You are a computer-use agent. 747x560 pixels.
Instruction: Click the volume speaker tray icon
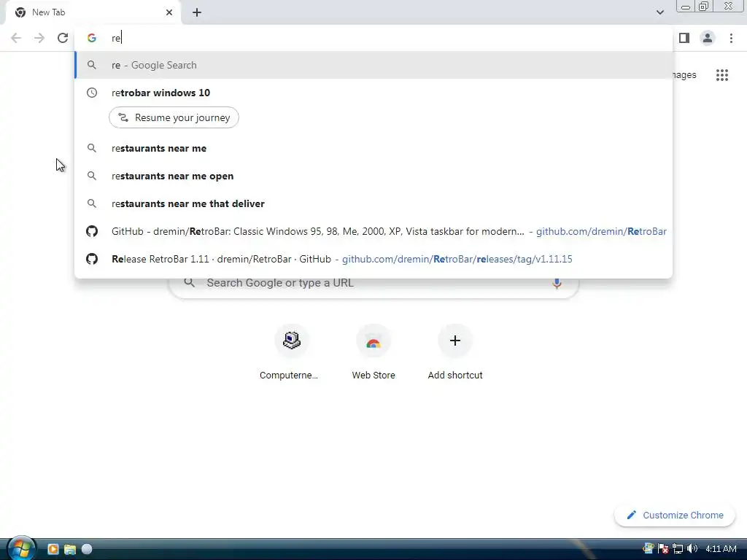(x=692, y=549)
